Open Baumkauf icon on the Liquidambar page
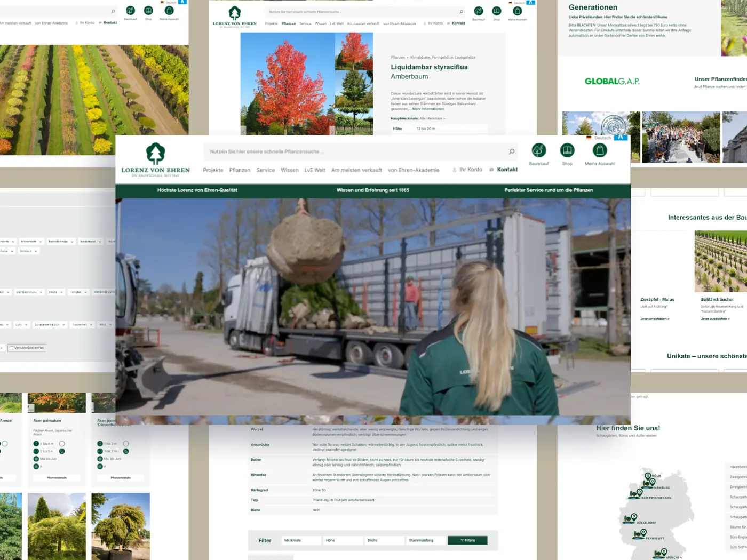Screen dimensions: 747x560 tap(479, 11)
